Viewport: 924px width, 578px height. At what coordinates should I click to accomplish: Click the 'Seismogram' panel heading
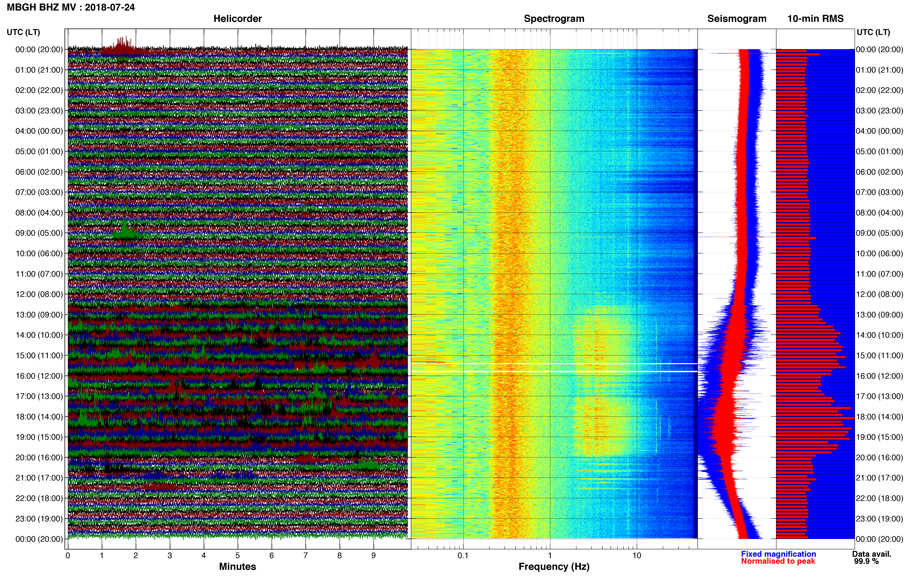coord(737,19)
